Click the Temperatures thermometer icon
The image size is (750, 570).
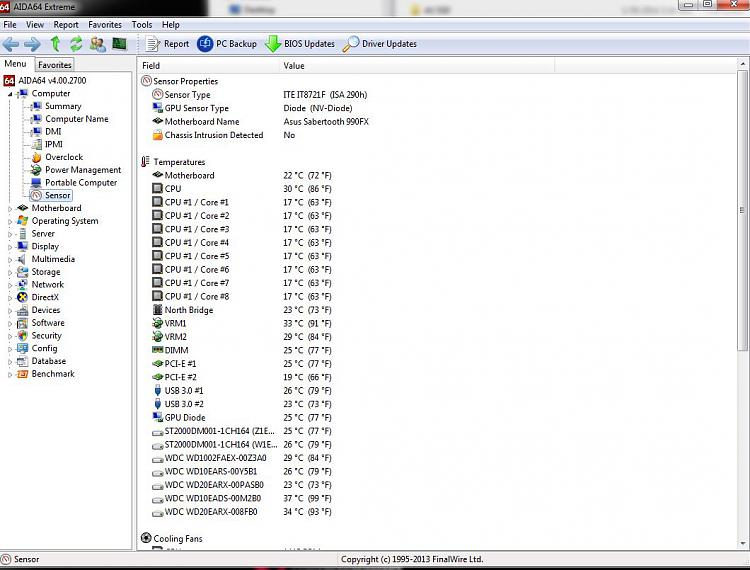(145, 162)
